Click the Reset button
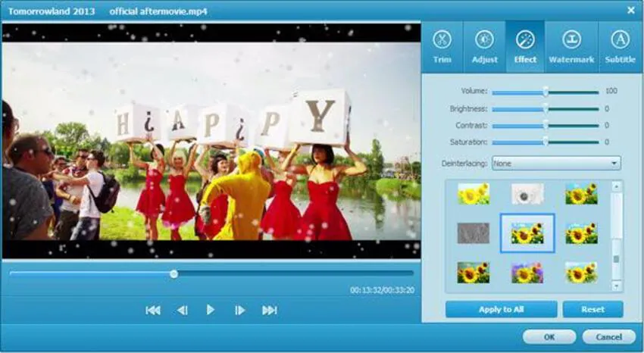The height and width of the screenshot is (353, 644). click(592, 310)
